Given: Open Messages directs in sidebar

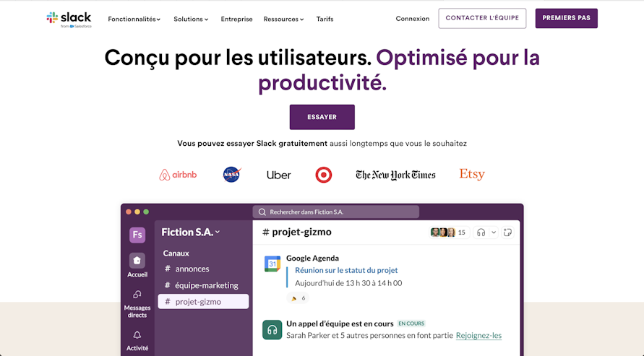Looking at the screenshot, I should [137, 304].
